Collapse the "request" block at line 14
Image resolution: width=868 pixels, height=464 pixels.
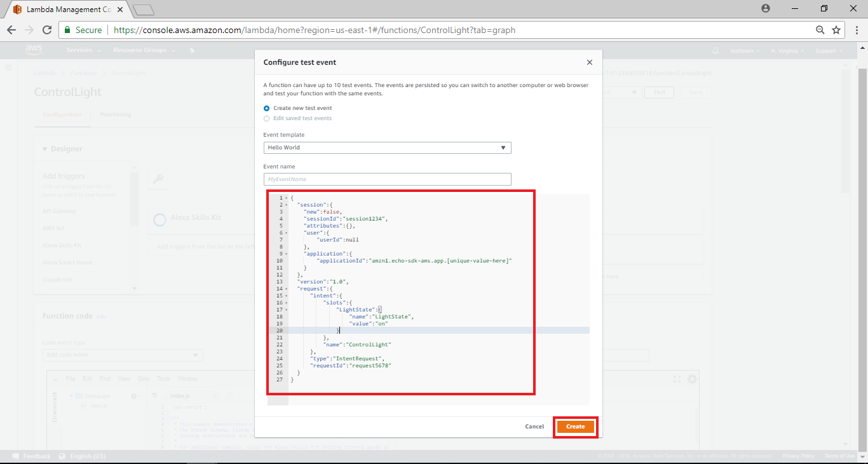pos(287,289)
